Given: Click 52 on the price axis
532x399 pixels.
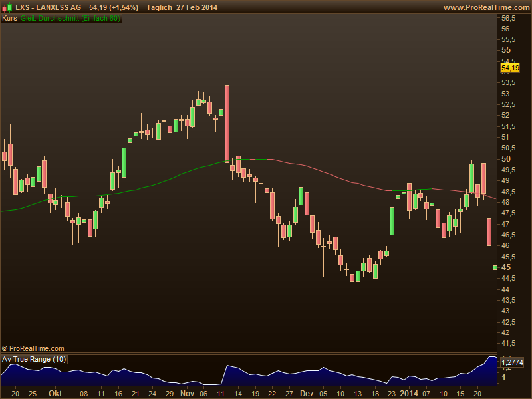Looking at the screenshot, I should point(505,115).
